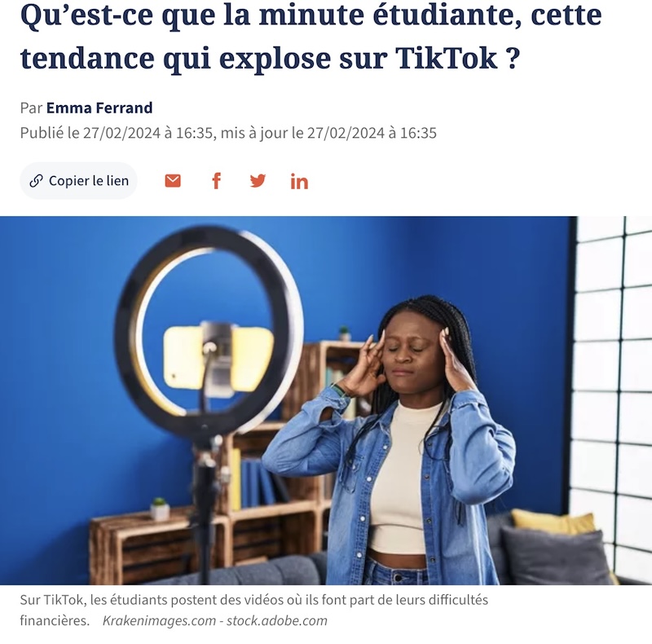The image size is (652, 644).
Task: Click the minute étudiante headline
Action: point(311,36)
